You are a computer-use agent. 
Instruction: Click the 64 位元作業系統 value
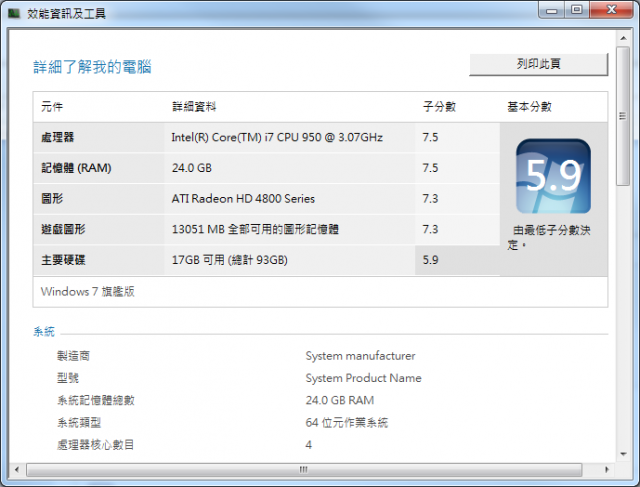[x=347, y=423]
